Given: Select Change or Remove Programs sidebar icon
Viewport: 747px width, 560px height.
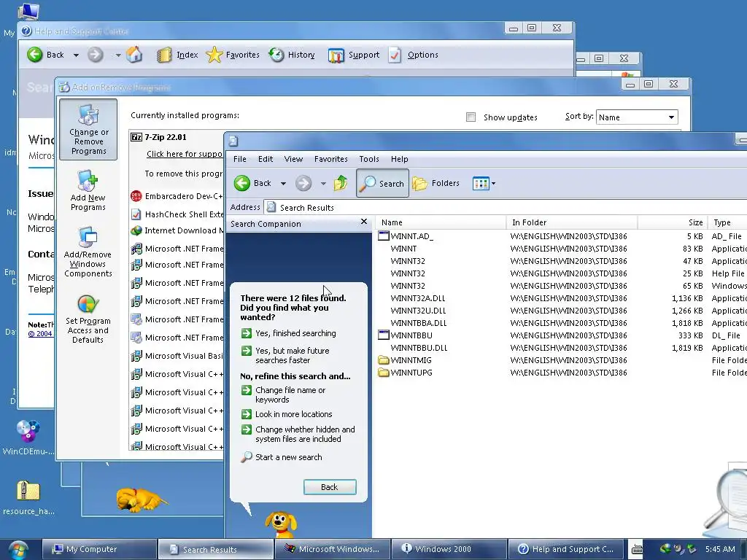Looking at the screenshot, I should click(x=88, y=130).
